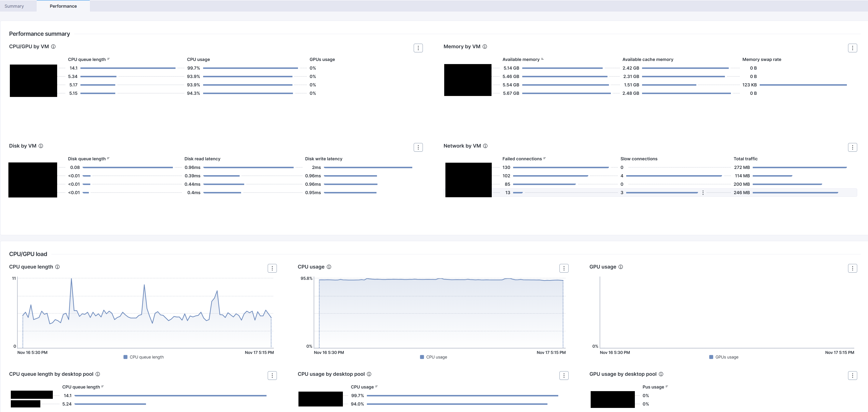The image size is (868, 412).
Task: Click info icon next to CPU/GPU by VM
Action: [53, 47]
